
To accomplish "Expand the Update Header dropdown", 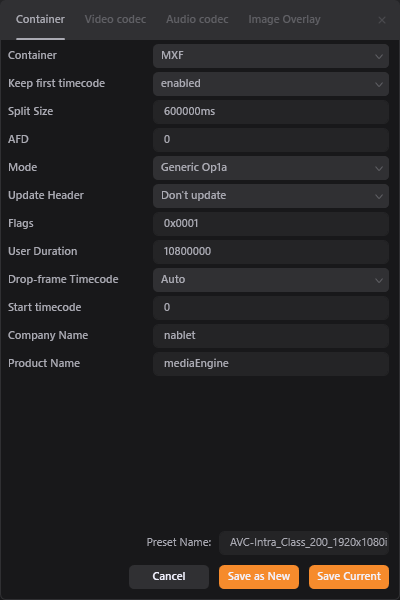I will click(x=271, y=196).
